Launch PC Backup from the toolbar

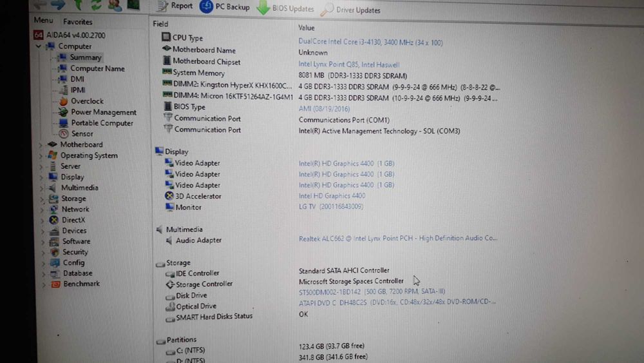pyautogui.click(x=225, y=6)
